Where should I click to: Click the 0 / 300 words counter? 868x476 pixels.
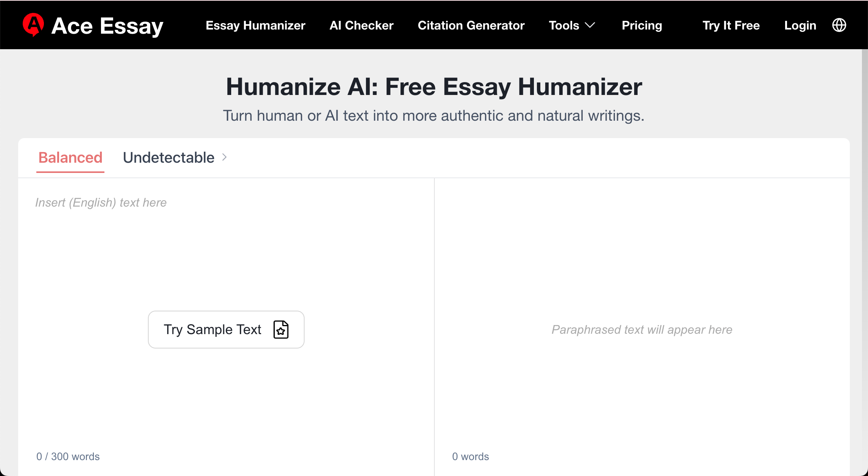68,456
